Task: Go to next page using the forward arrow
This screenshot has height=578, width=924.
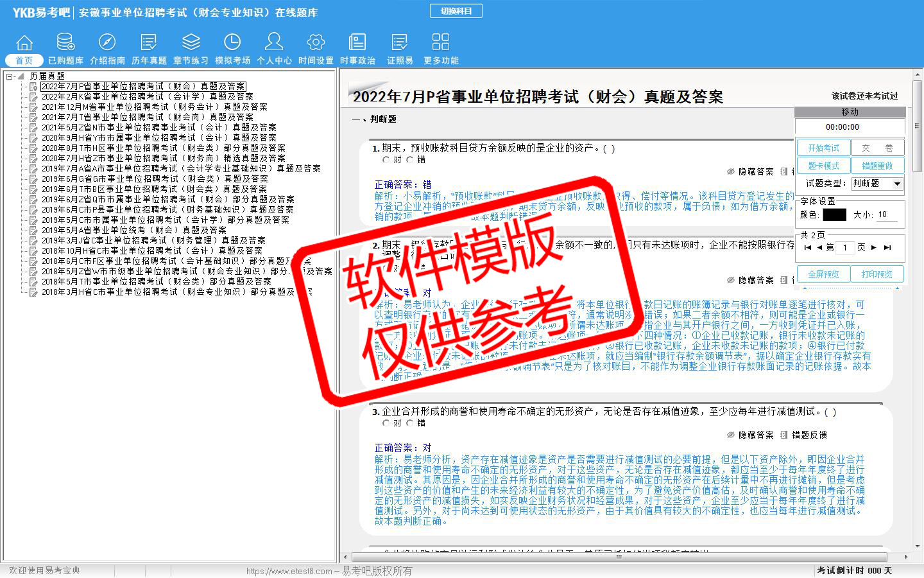Action: (873, 247)
